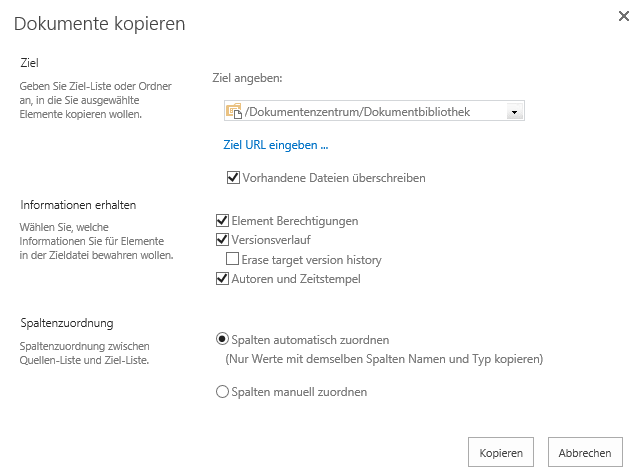The image size is (635, 470).
Task: Click the Spalten manuell zuordnen label
Action: pyautogui.click(x=299, y=392)
